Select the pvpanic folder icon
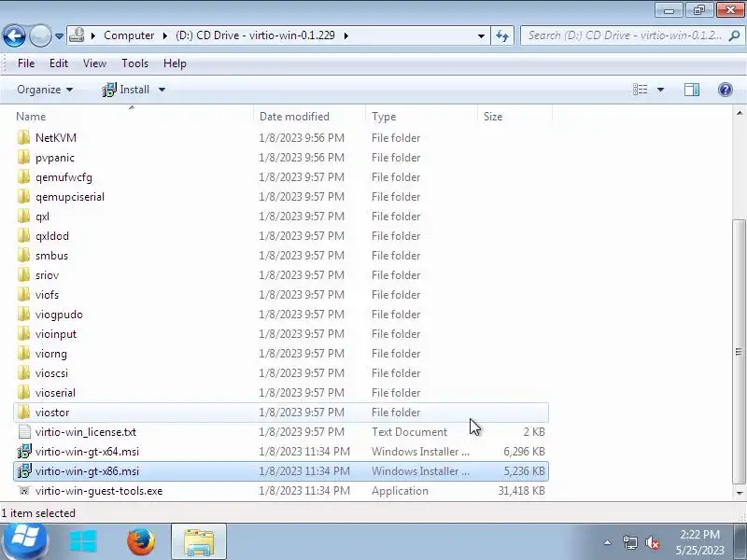The image size is (747, 560). coord(23,157)
